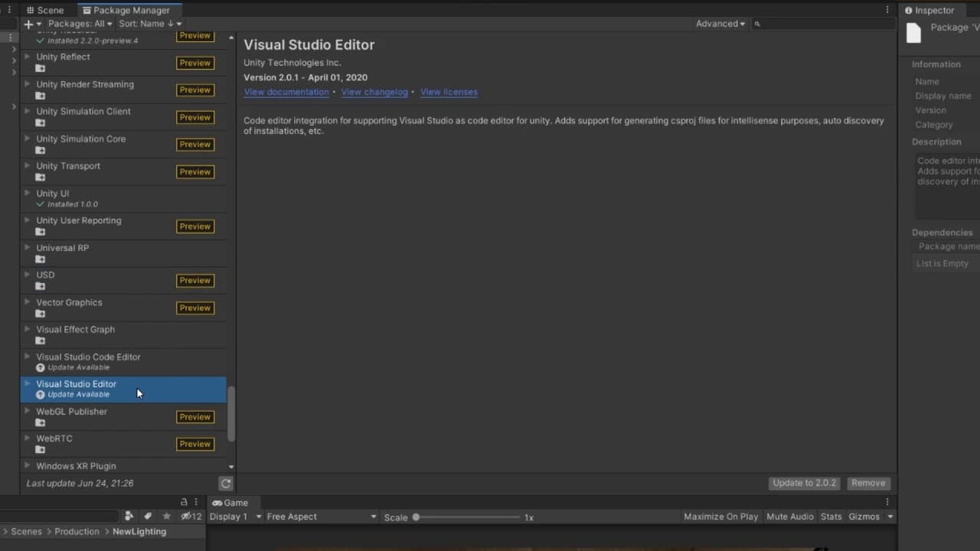Image resolution: width=980 pixels, height=551 pixels.
Task: Click the favorites star icon in Project panel
Action: 167,517
